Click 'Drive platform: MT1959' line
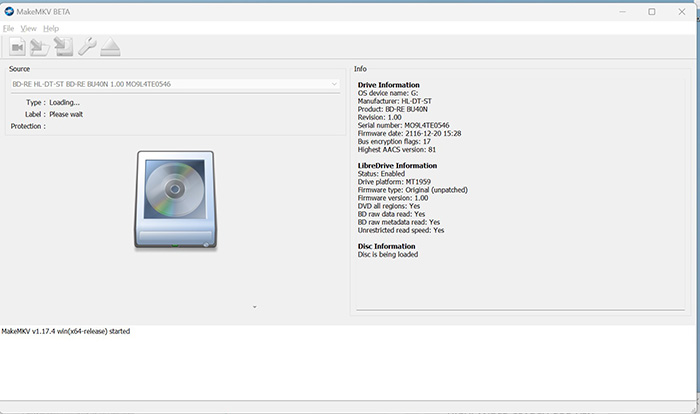Image resolution: width=700 pixels, height=414 pixels. pos(394,182)
